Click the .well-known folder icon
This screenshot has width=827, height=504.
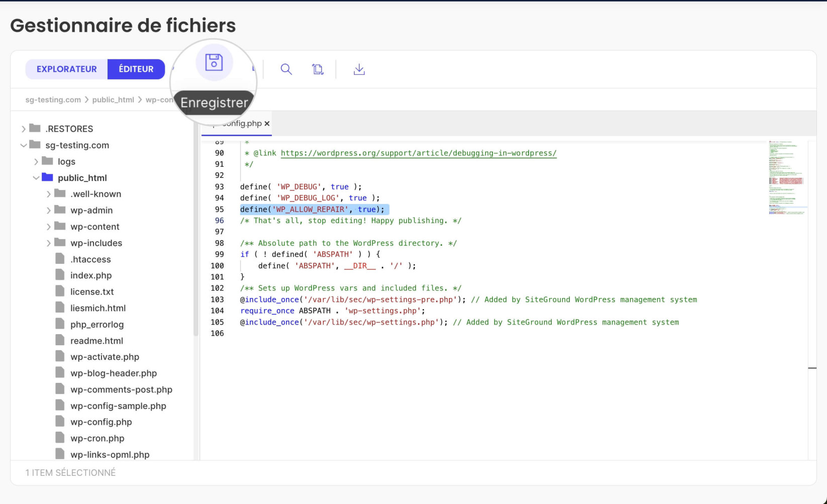pos(60,193)
